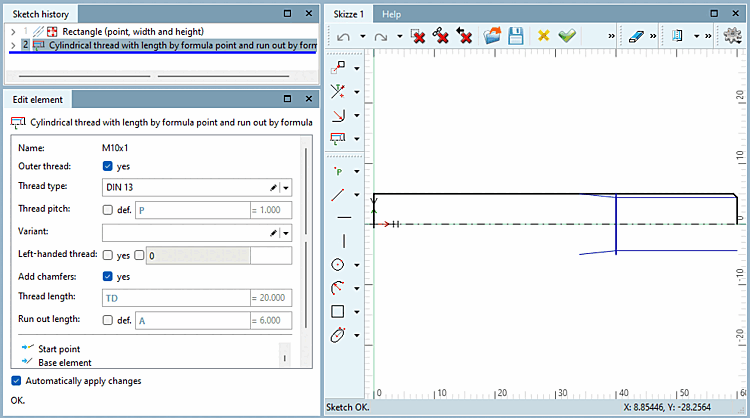The height and width of the screenshot is (418, 750).
Task: Open settings gear icon in sketch toolbar
Action: [732, 35]
